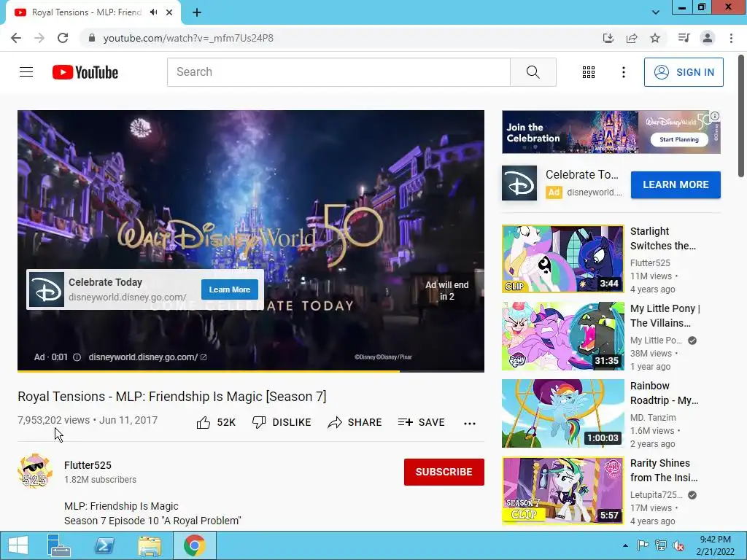Image resolution: width=747 pixels, height=560 pixels.
Task: Launch PowerShell from the taskbar
Action: (104, 545)
